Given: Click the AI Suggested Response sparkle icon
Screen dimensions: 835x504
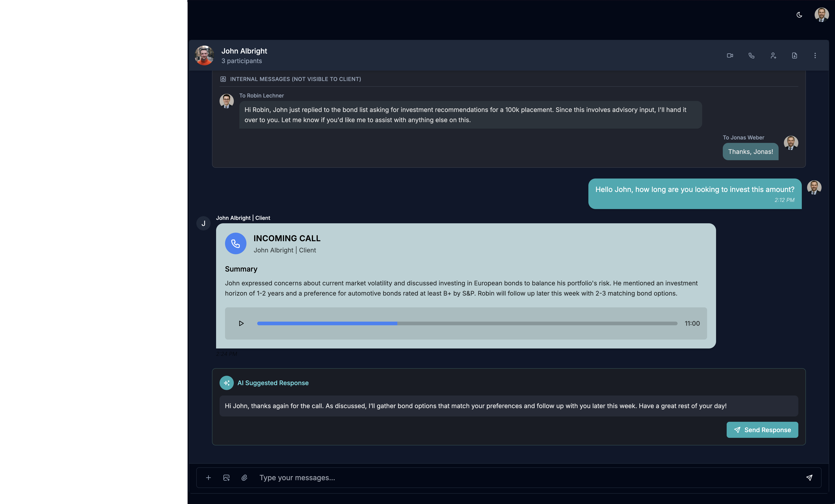Looking at the screenshot, I should point(226,383).
